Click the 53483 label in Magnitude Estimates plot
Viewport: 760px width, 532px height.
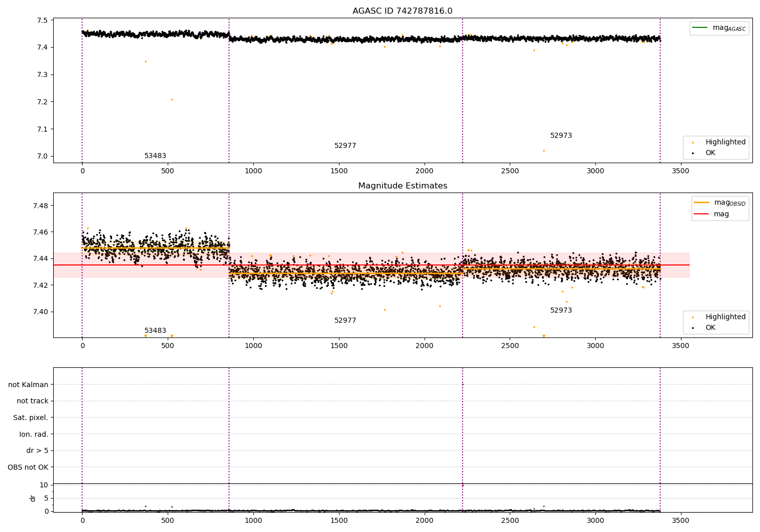[155, 331]
